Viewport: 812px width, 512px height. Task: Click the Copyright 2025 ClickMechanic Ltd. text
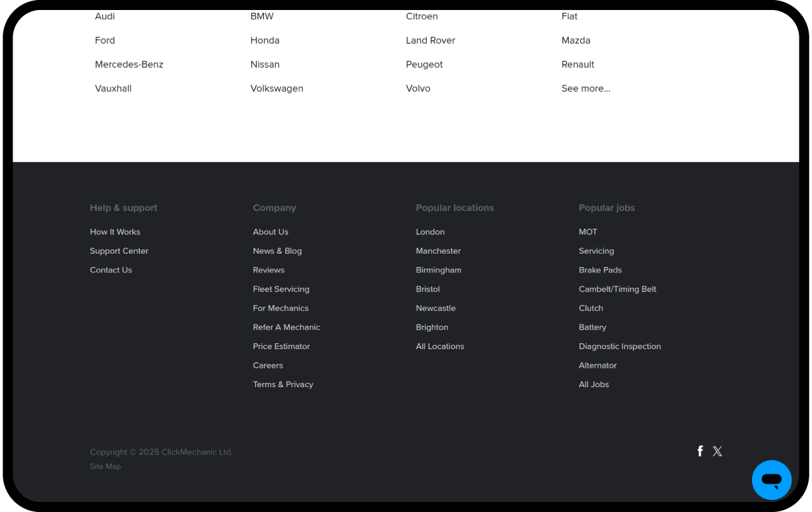pyautogui.click(x=162, y=452)
